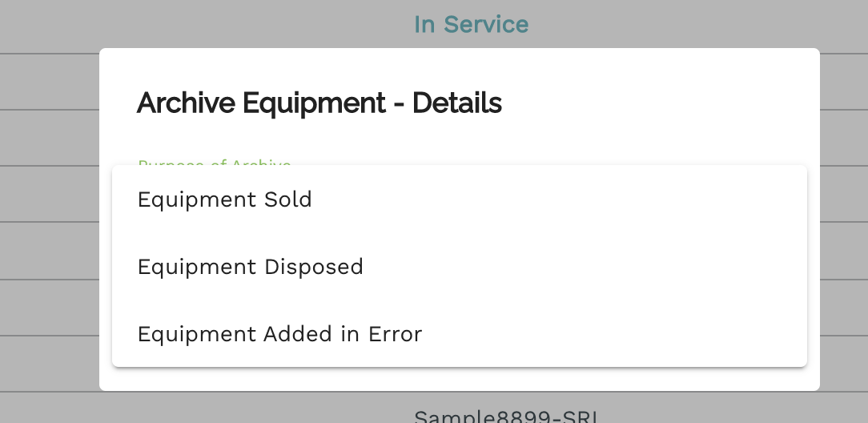Click the word "Error" in last option
Viewport: 868px width, 423px height.
coord(395,334)
